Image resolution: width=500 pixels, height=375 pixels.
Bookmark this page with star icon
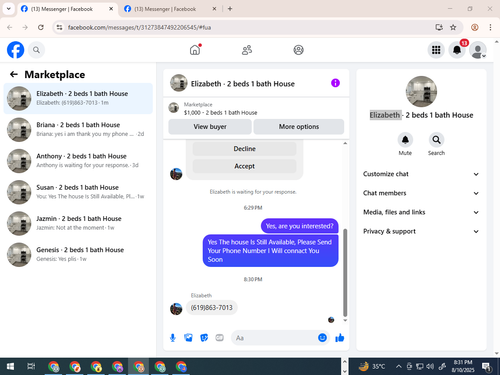pos(453,27)
